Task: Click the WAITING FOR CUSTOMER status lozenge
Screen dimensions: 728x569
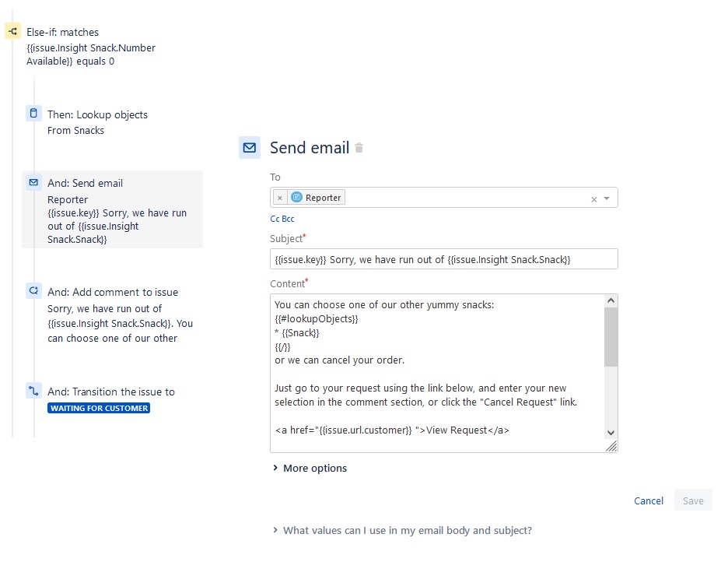Action: 99,408
